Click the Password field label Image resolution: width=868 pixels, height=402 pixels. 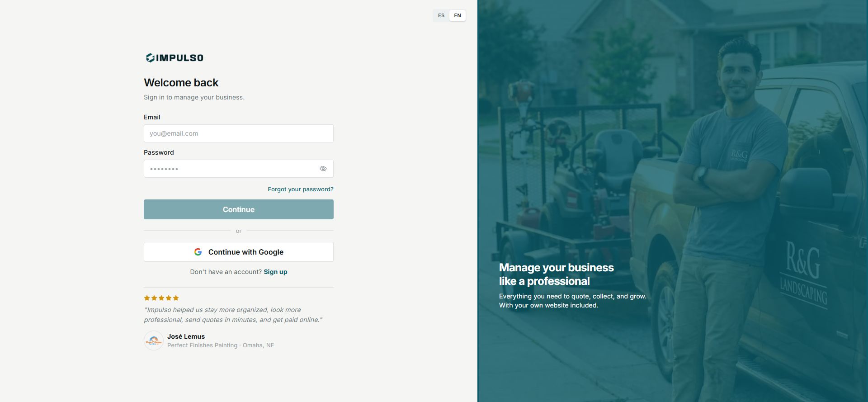tap(159, 152)
